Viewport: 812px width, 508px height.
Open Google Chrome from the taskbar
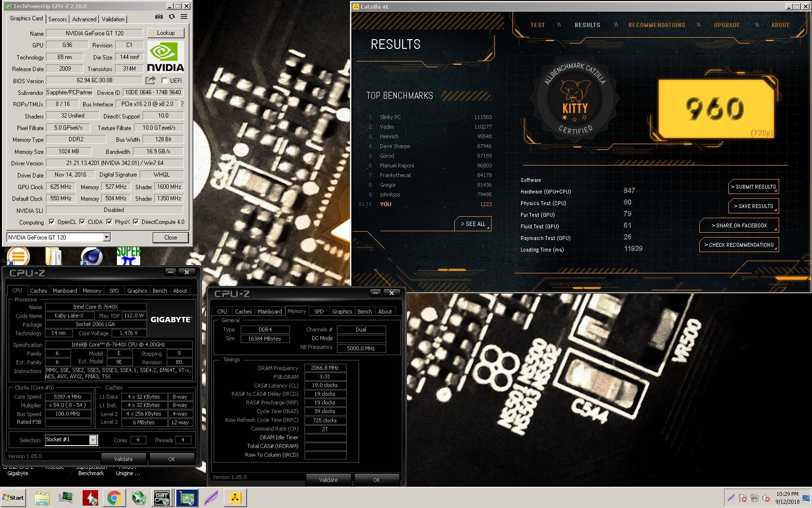tap(114, 498)
